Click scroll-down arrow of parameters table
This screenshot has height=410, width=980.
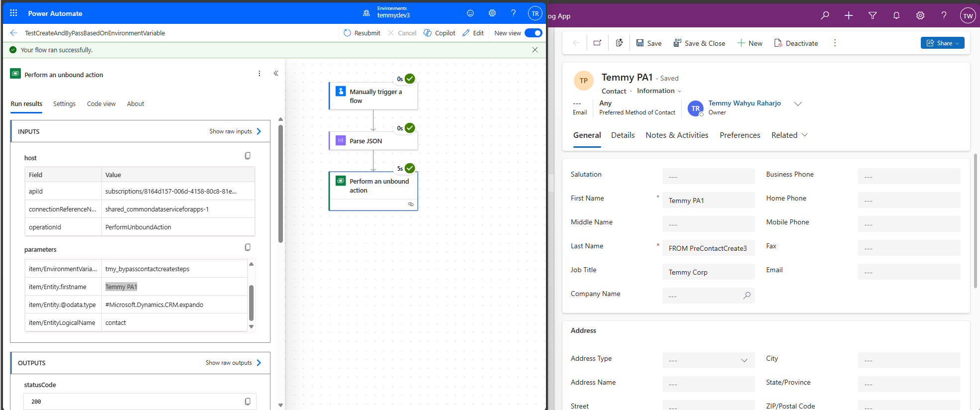(x=251, y=327)
